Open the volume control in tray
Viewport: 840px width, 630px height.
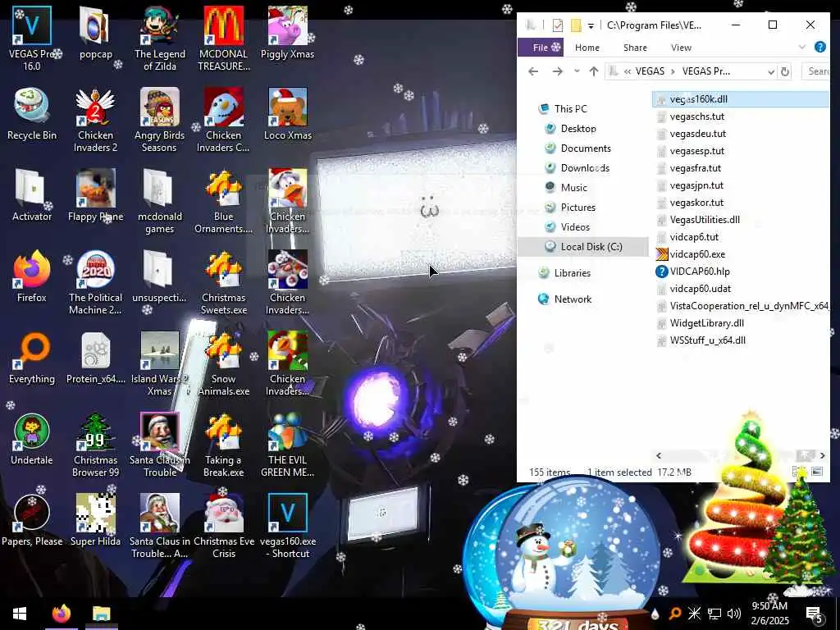click(734, 614)
